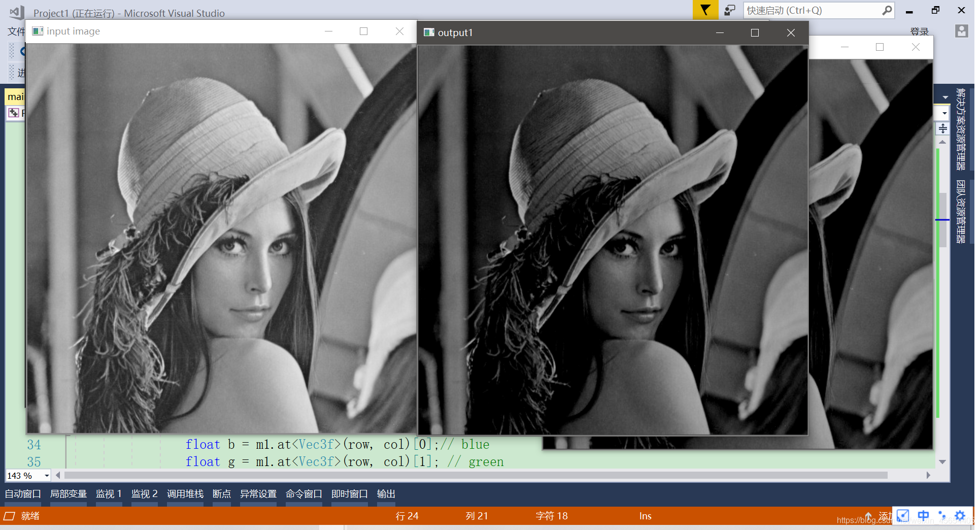Click the vertical scrollbar up arrow
980x530 pixels.
(x=942, y=142)
